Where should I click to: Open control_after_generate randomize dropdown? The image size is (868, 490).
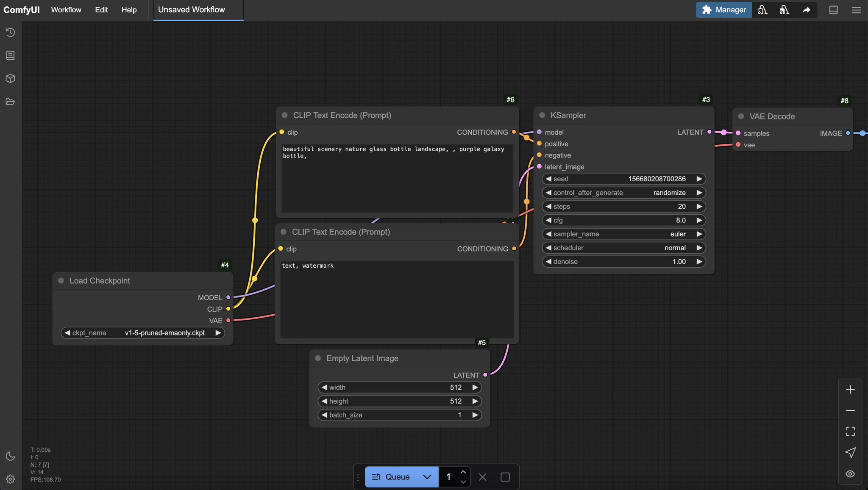[623, 193]
